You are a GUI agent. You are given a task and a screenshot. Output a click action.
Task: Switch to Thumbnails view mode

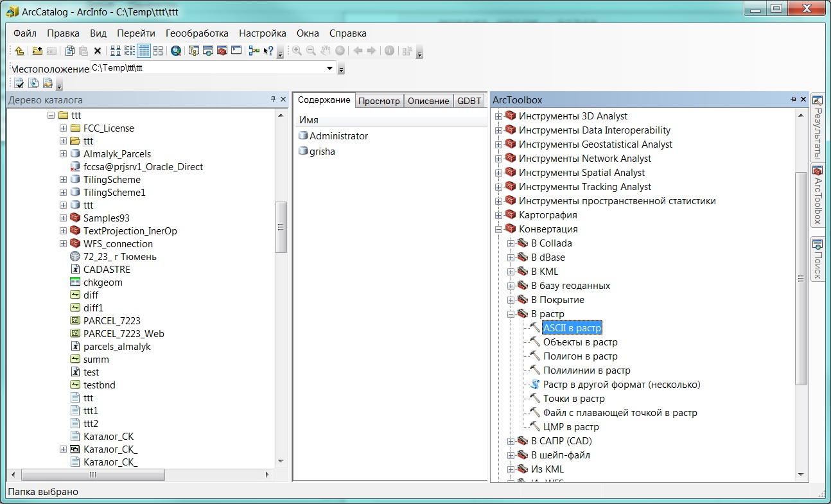tap(158, 51)
